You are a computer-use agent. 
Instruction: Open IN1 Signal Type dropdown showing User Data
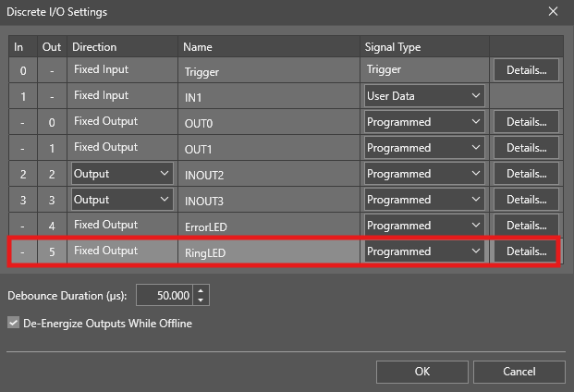click(424, 96)
